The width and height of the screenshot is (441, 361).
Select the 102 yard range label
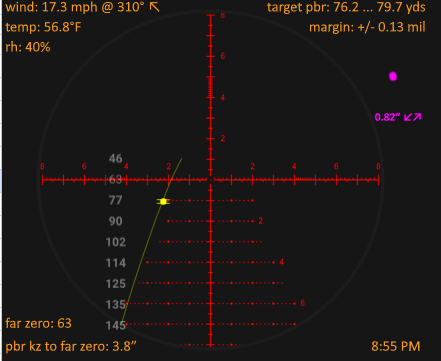[116, 242]
